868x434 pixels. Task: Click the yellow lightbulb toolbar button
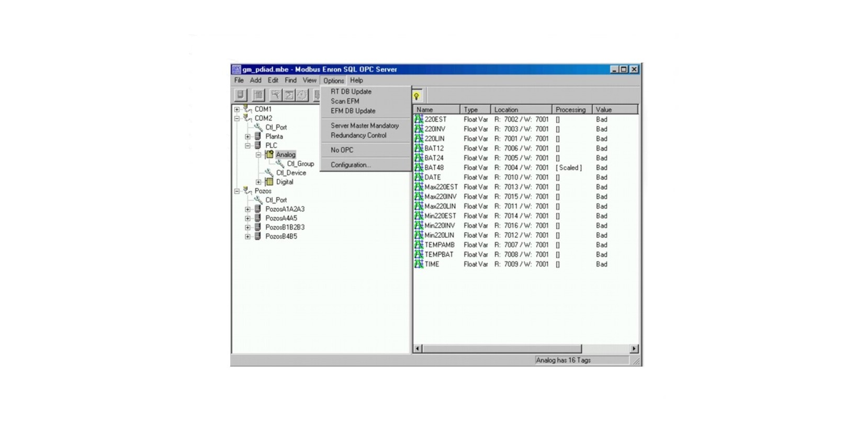417,96
